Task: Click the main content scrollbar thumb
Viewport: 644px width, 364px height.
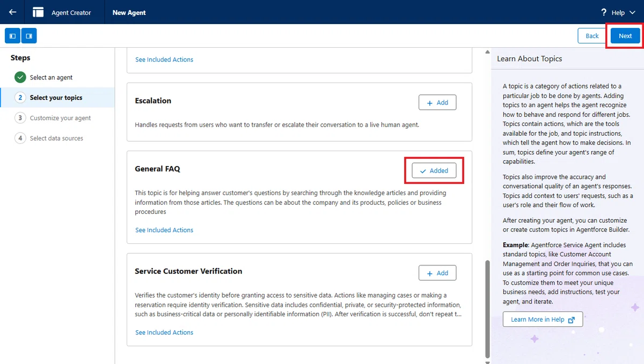Action: [487, 309]
